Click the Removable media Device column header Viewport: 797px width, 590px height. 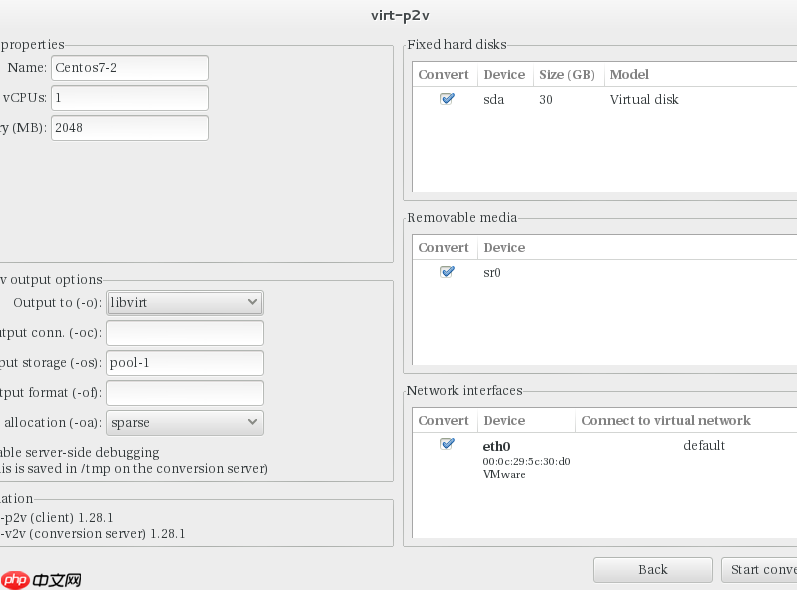[637, 247]
